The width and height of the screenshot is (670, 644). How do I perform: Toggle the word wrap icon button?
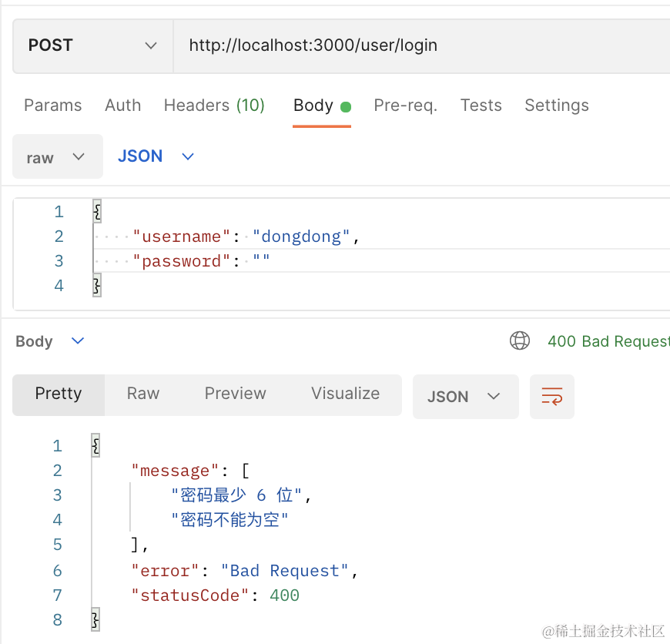(551, 397)
